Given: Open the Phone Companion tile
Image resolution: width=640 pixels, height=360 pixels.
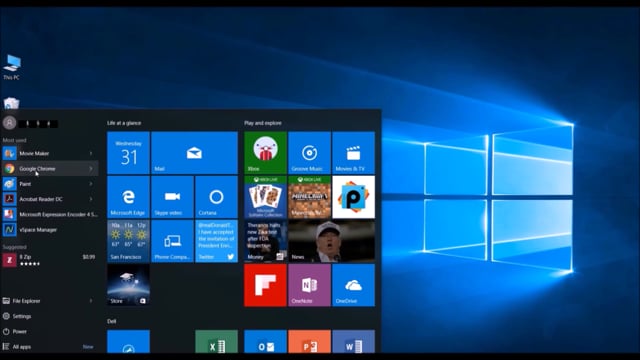Looking at the screenshot, I should (172, 241).
